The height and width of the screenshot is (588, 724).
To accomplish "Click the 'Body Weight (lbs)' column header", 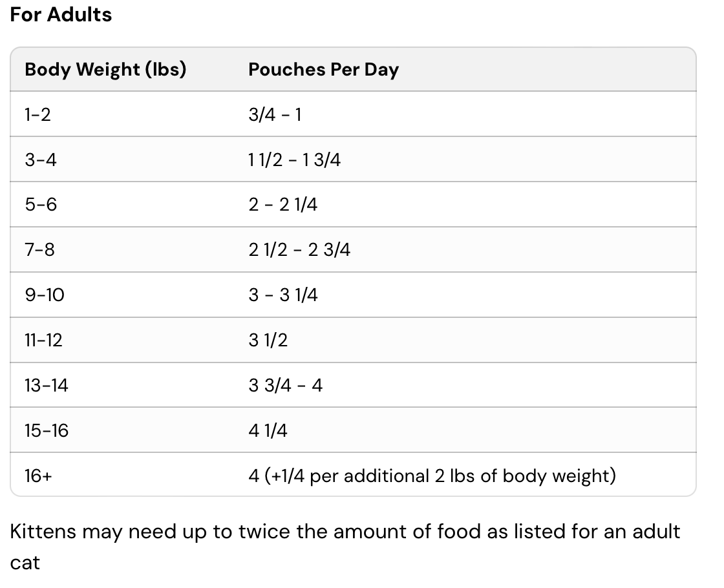I will [x=105, y=69].
